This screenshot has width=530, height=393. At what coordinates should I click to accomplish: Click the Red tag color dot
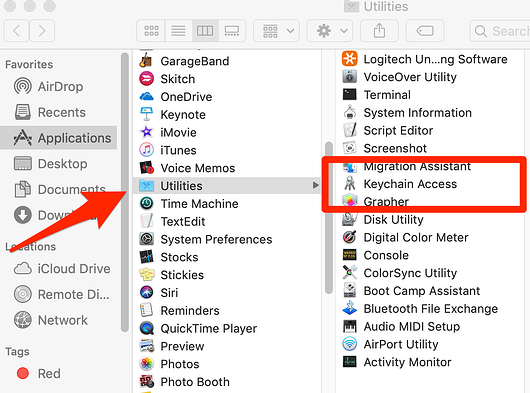point(23,373)
